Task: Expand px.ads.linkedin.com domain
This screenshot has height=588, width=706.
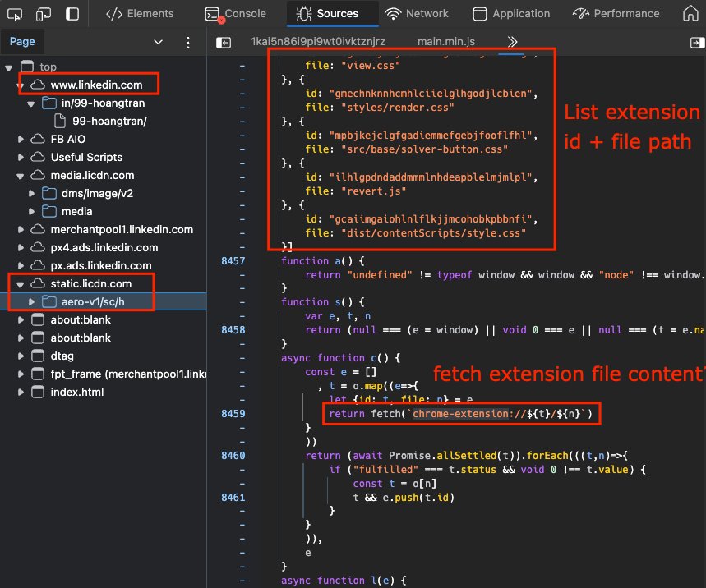Action: (21, 265)
